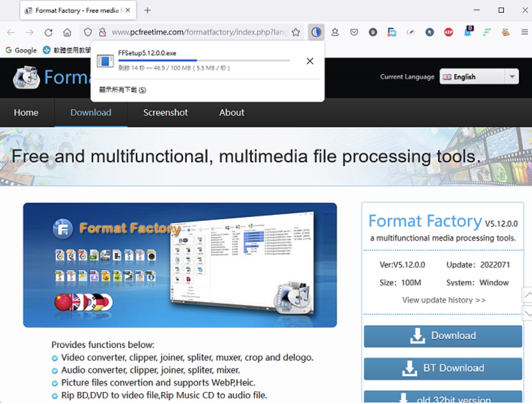
Task: Open the Firefox application menu
Action: (525, 33)
